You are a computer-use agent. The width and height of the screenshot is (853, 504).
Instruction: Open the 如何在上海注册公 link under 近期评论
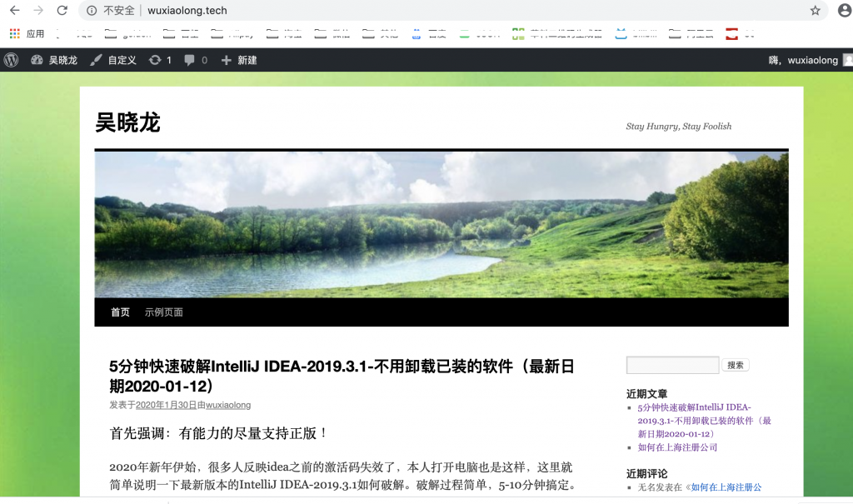(x=726, y=487)
